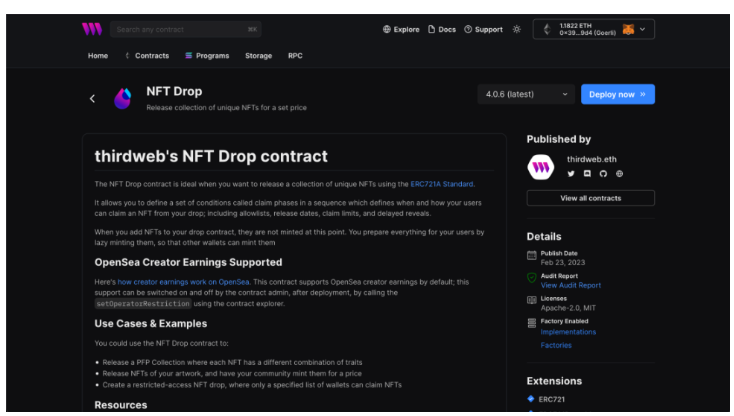Focus the Search any contract field
734x416 pixels.
point(185,29)
